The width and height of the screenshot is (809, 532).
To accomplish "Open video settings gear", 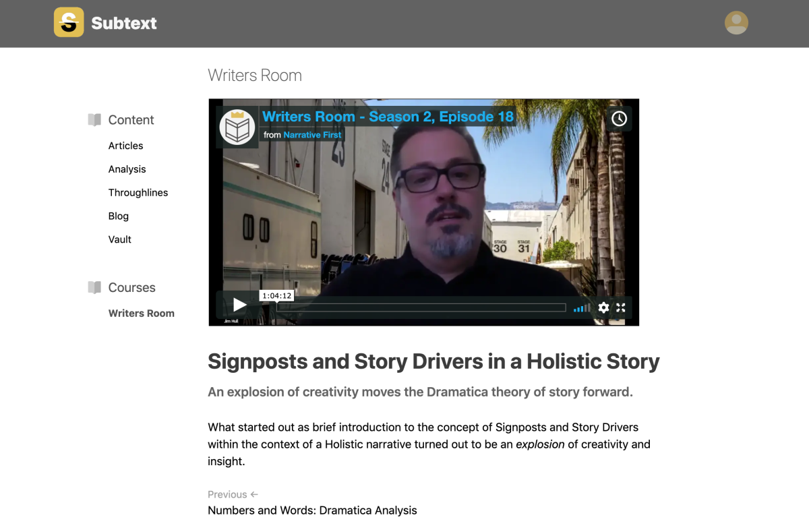I will click(603, 307).
